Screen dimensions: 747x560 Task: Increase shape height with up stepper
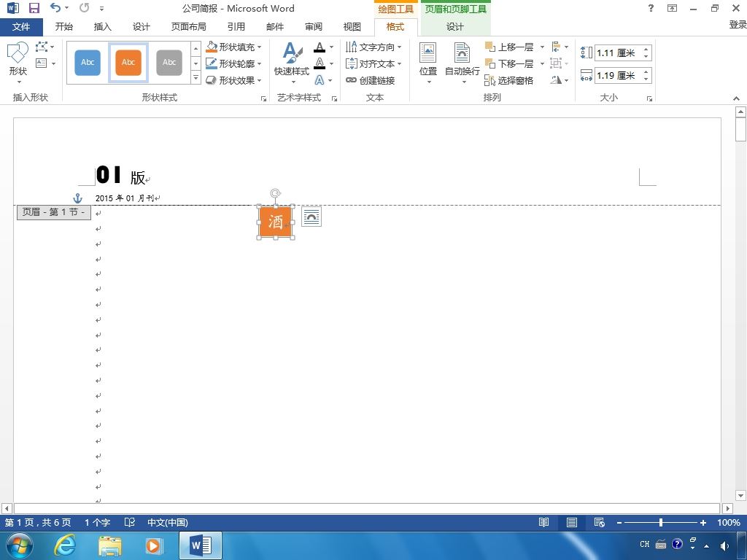coord(646,49)
